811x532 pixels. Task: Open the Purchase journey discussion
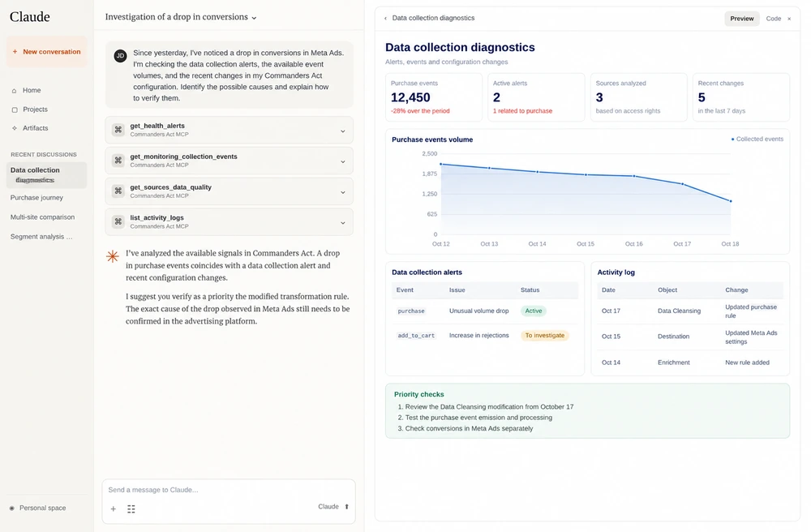tap(36, 198)
